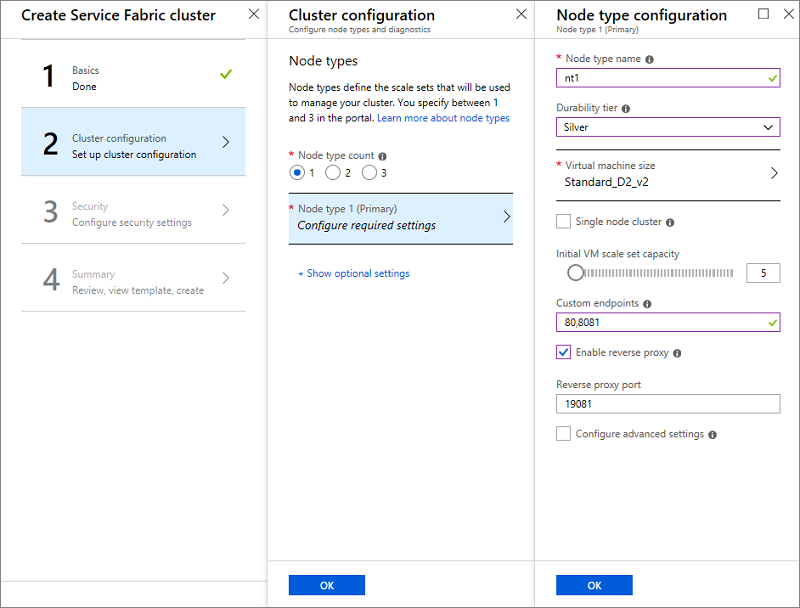The image size is (800, 608).
Task: Click info icon next to Custom endpoints
Action: tap(648, 303)
